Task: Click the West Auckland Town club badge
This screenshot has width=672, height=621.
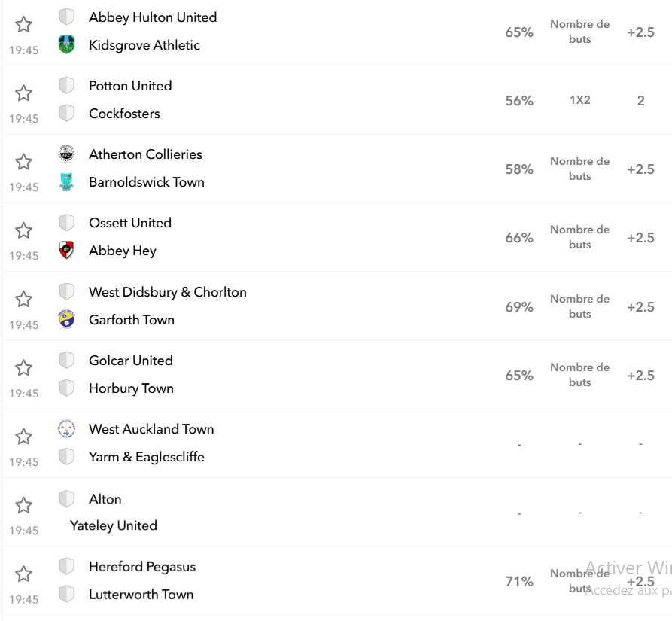Action: click(x=66, y=428)
